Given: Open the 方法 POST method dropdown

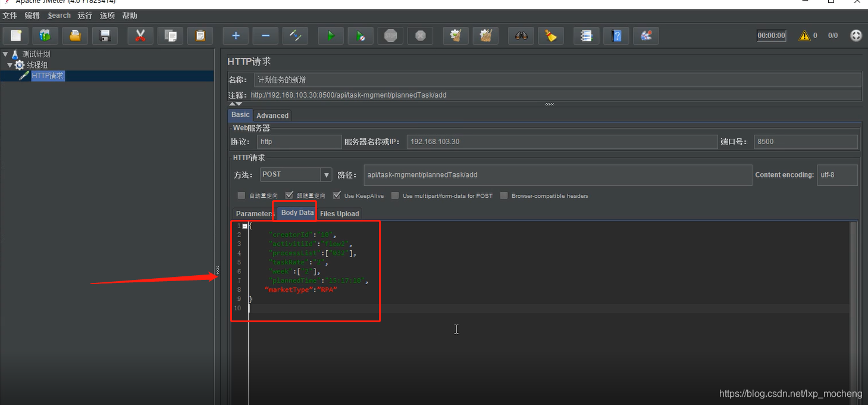Looking at the screenshot, I should (325, 175).
